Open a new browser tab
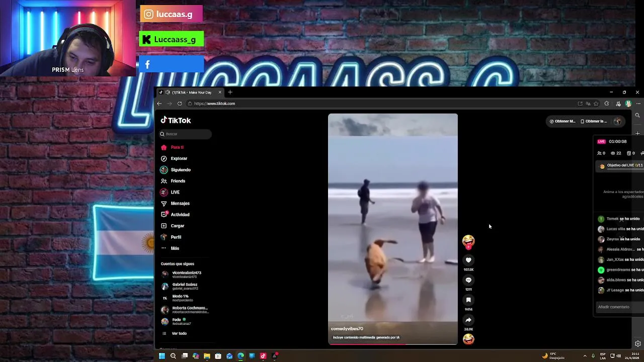644x362 pixels. [230, 93]
